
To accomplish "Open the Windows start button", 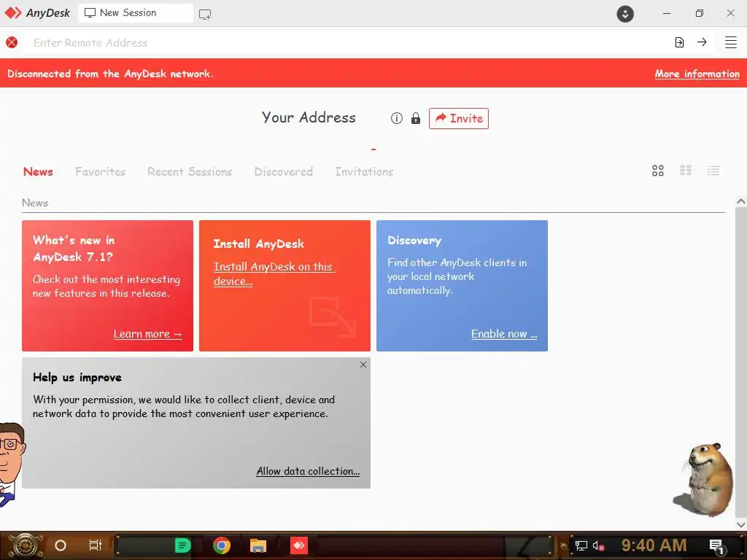I will tap(26, 545).
